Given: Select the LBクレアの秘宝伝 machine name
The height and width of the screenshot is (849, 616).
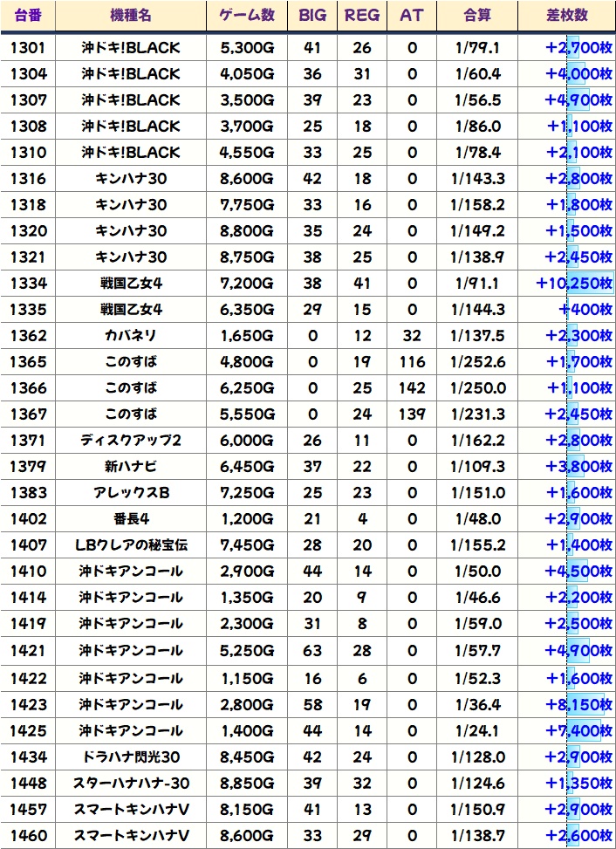Looking at the screenshot, I should tap(131, 545).
